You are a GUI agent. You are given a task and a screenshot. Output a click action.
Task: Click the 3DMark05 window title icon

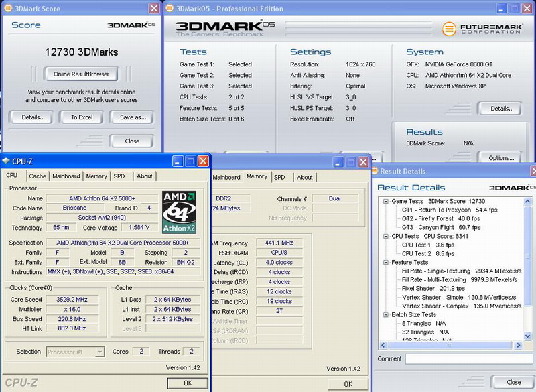170,8
